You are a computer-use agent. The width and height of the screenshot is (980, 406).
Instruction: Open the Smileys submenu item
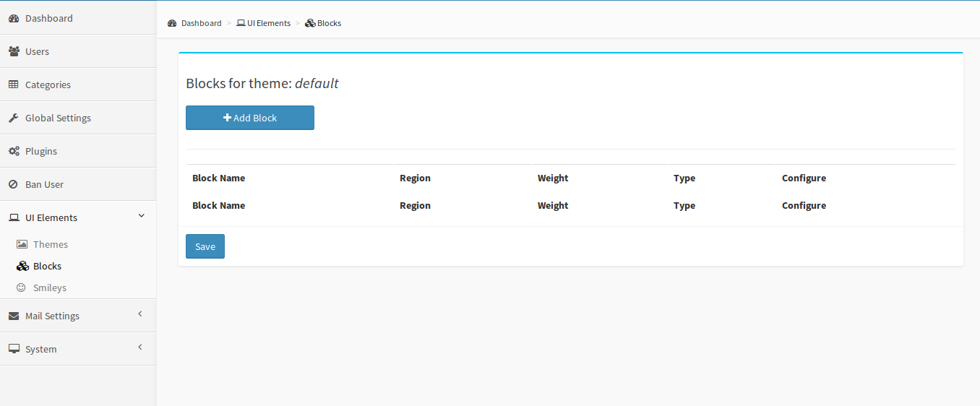tap(78, 288)
